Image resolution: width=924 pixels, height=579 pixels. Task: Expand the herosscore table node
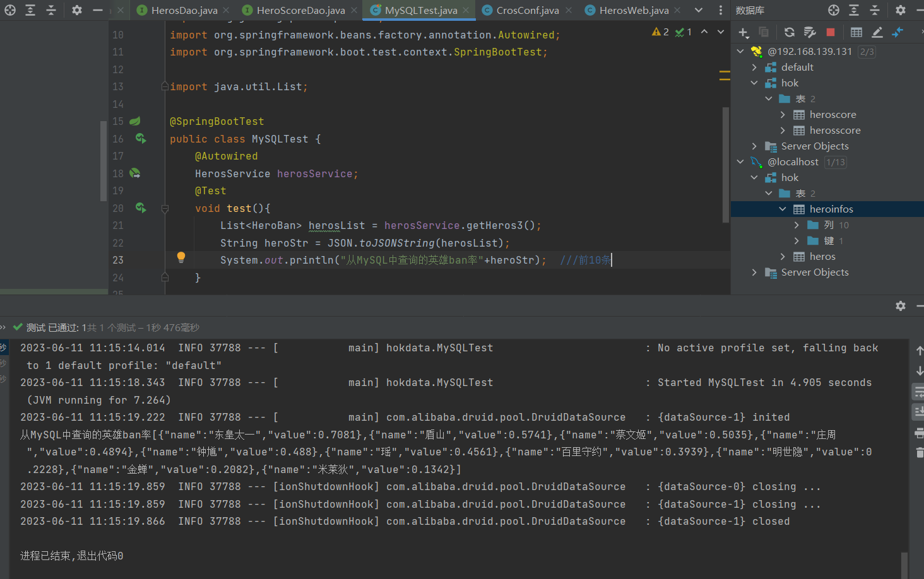click(783, 131)
